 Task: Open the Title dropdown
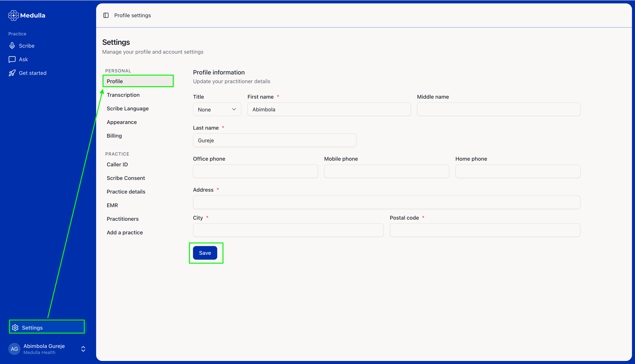point(217,109)
